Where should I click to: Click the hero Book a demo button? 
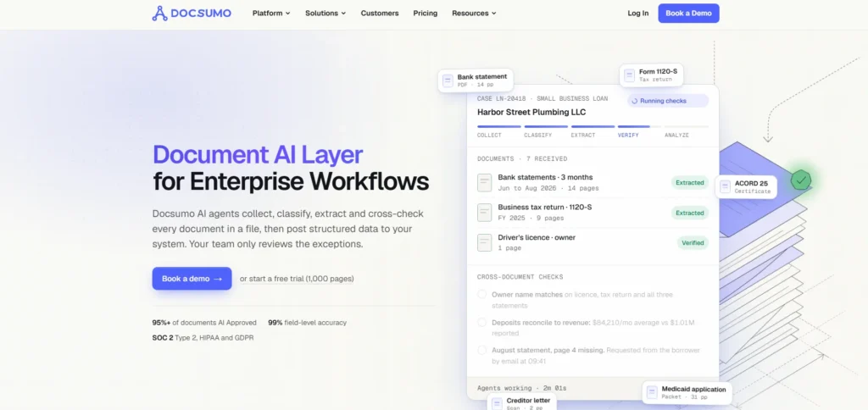pyautogui.click(x=192, y=279)
